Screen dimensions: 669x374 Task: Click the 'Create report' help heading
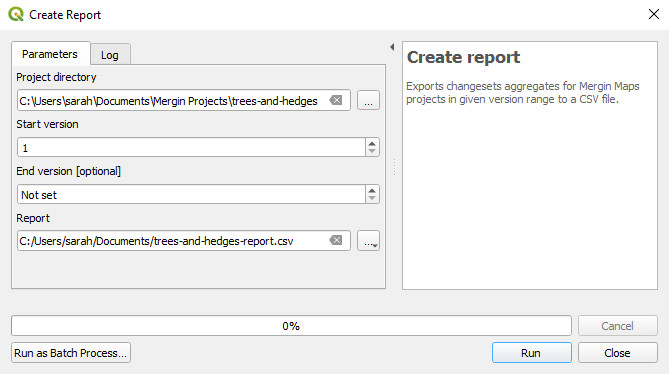click(x=463, y=57)
